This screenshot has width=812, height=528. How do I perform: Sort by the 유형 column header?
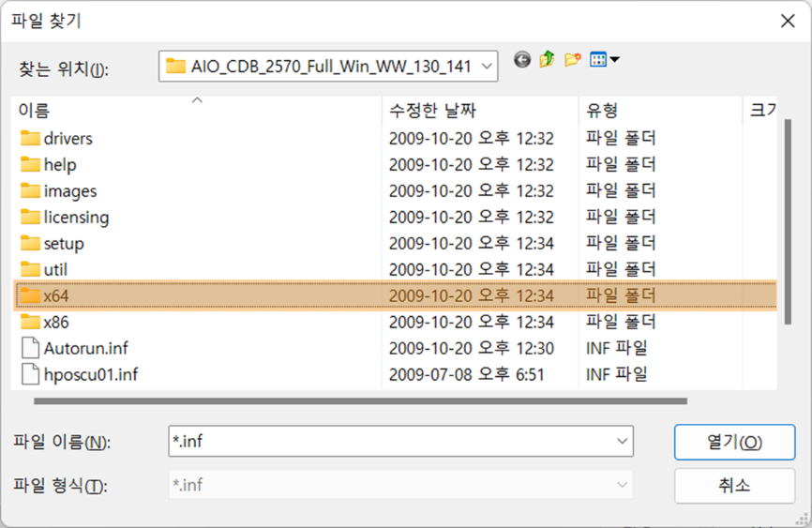[x=661, y=110]
